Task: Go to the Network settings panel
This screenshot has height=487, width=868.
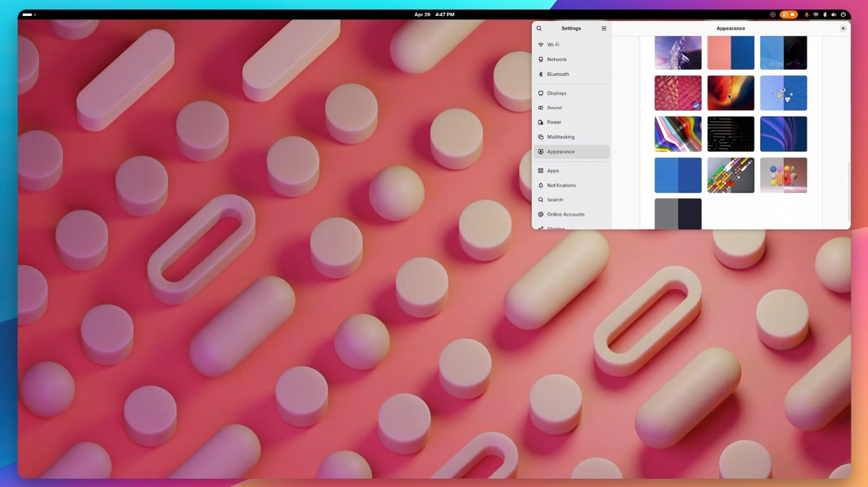Action: pos(571,59)
